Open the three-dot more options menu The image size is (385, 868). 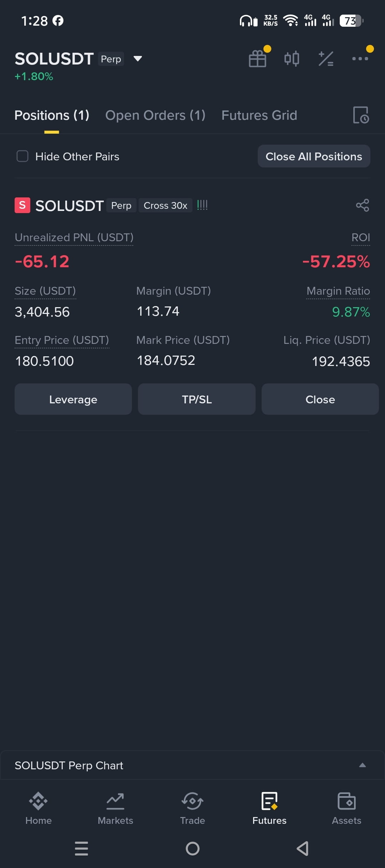coord(360,59)
